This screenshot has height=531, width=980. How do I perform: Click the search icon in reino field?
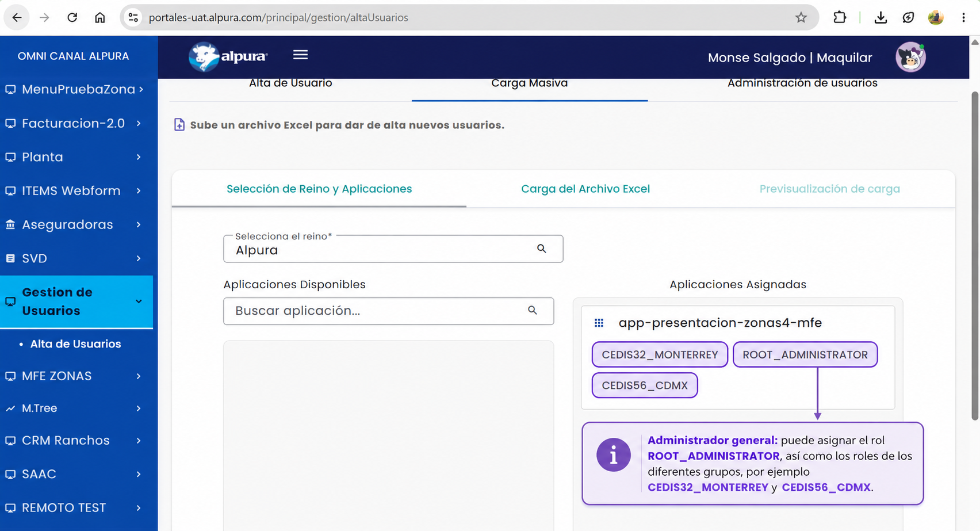coord(542,249)
